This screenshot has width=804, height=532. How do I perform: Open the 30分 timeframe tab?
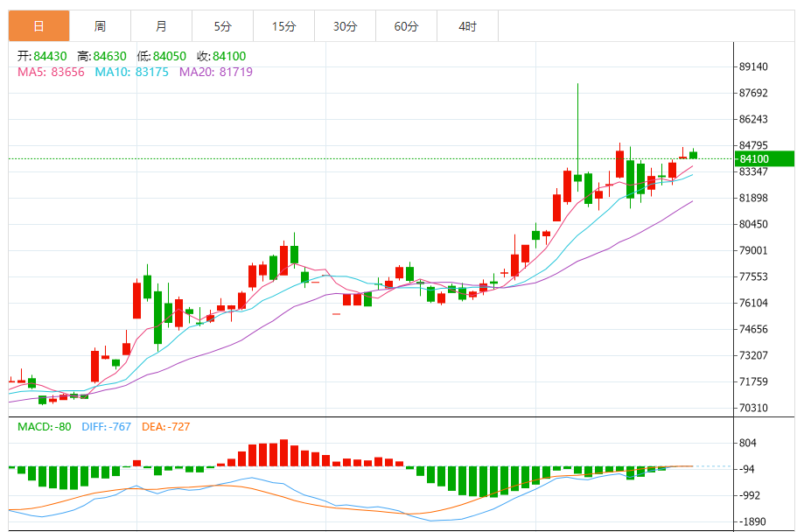tap(345, 25)
